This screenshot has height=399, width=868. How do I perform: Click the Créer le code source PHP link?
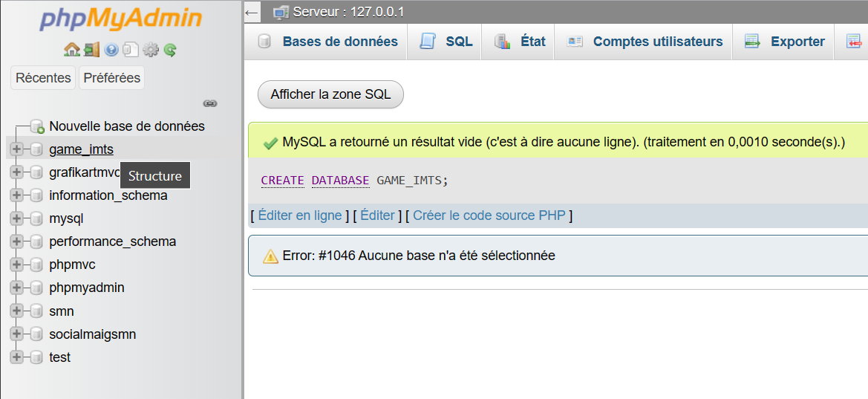(x=489, y=215)
